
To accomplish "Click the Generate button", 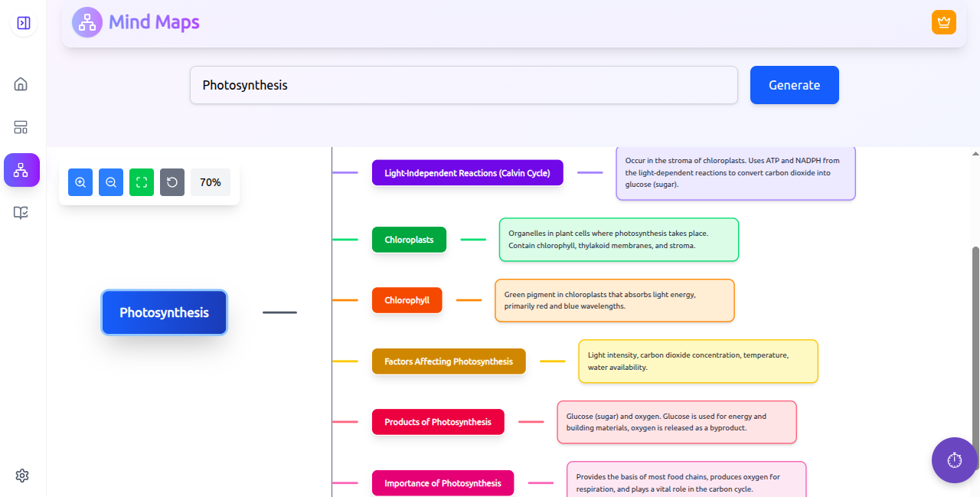I will click(x=795, y=85).
